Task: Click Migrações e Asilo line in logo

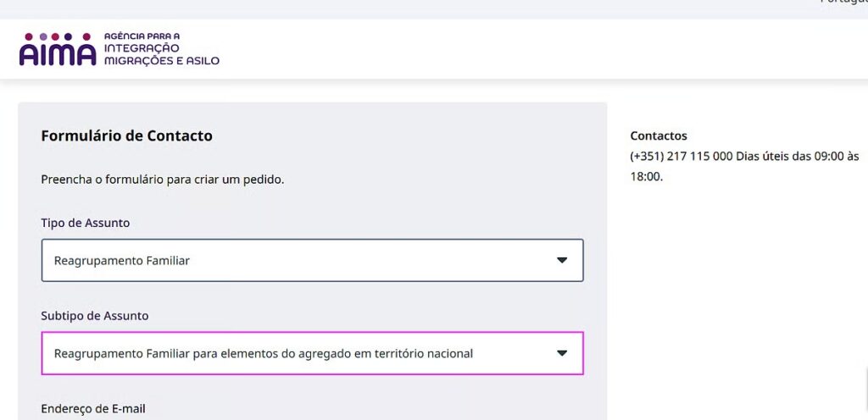Action: coord(162,60)
